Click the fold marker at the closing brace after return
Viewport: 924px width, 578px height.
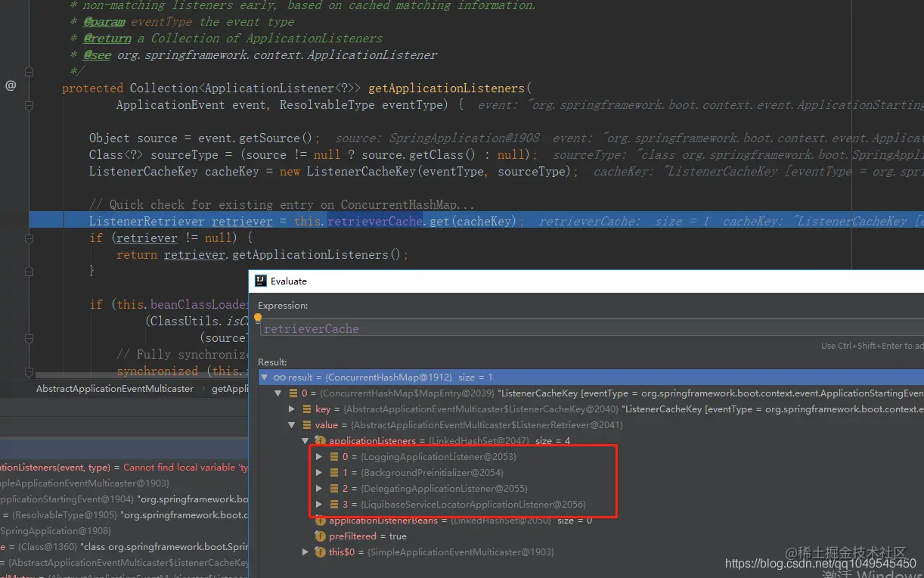pos(29,272)
